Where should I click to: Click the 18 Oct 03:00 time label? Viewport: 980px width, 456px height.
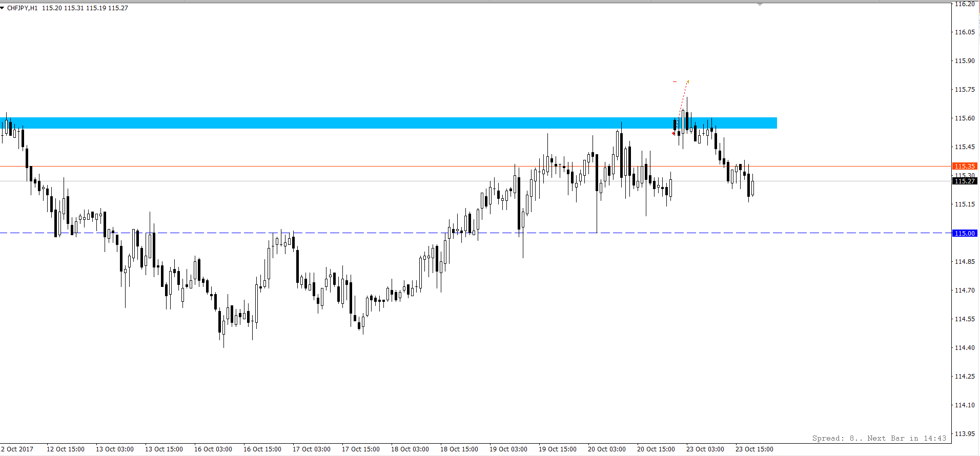pos(410,449)
